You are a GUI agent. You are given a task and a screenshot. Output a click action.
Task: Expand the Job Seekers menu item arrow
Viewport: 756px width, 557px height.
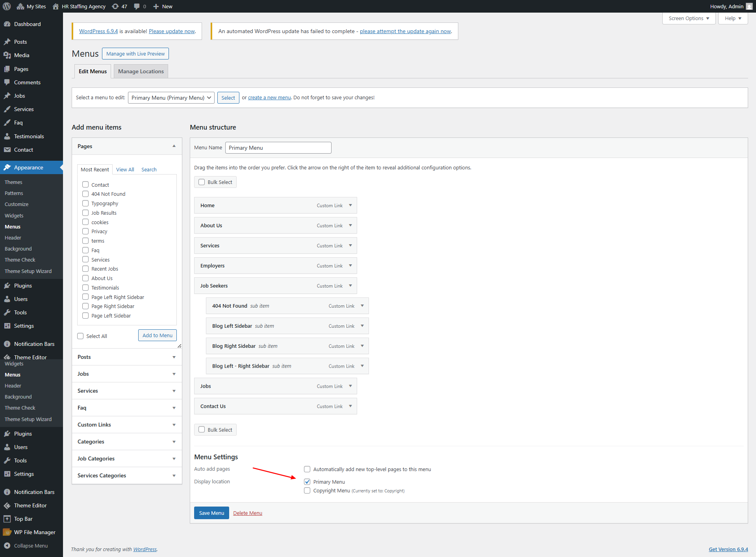pyautogui.click(x=350, y=286)
